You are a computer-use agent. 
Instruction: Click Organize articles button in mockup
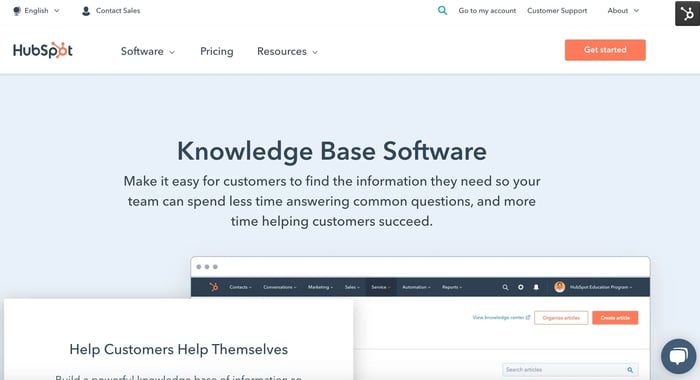pyautogui.click(x=561, y=318)
